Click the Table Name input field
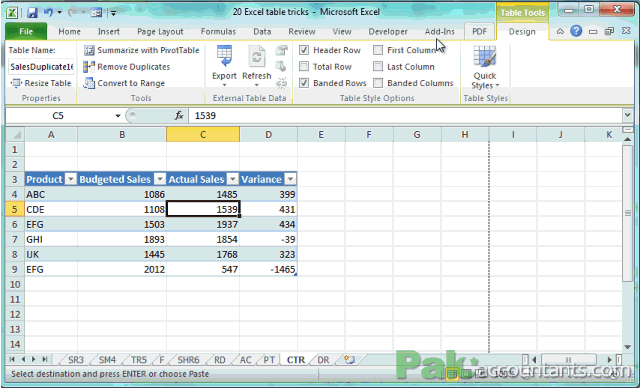640x388 pixels. point(41,67)
